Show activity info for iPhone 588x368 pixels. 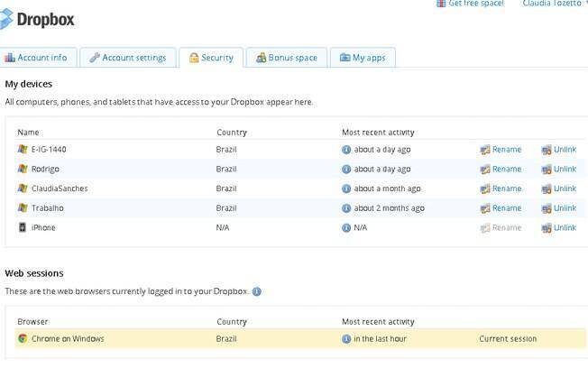[x=346, y=227]
